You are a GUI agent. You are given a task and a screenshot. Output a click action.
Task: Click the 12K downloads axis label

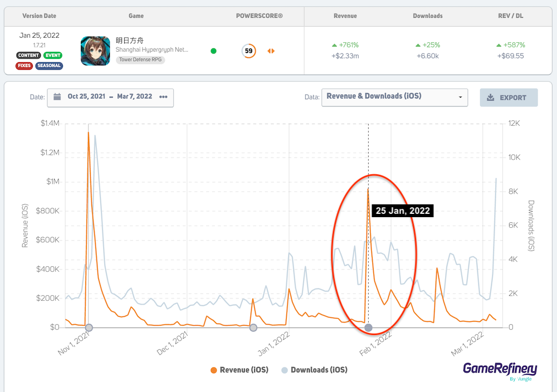tap(514, 123)
